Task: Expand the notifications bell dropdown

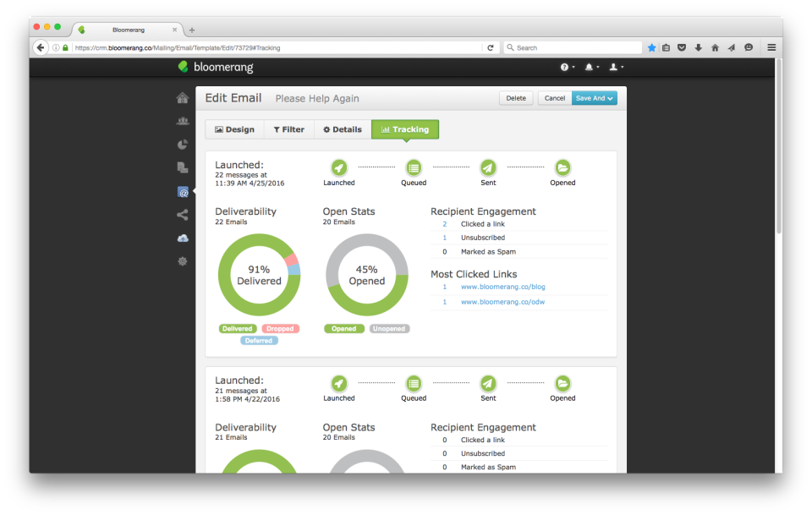Action: click(591, 67)
